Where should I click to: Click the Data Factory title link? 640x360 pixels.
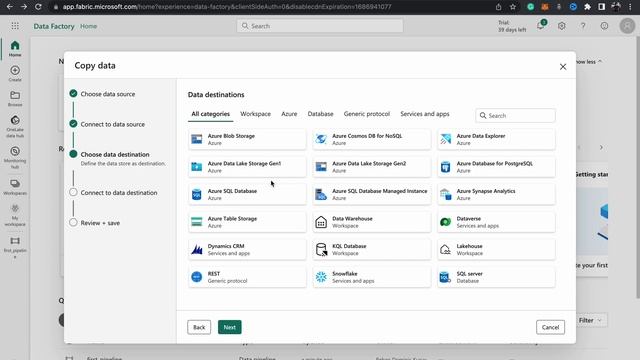coord(54,26)
